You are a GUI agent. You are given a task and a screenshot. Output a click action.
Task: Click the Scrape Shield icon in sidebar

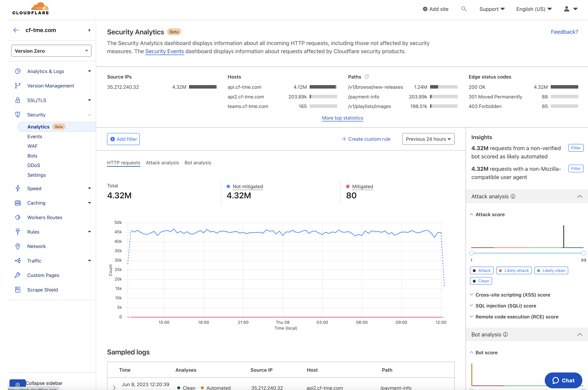click(17, 289)
